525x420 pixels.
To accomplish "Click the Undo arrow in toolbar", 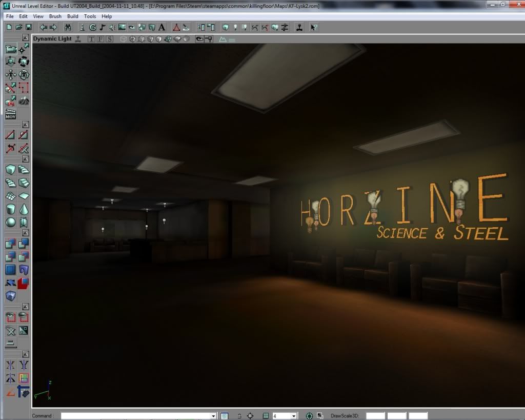I will (43, 27).
